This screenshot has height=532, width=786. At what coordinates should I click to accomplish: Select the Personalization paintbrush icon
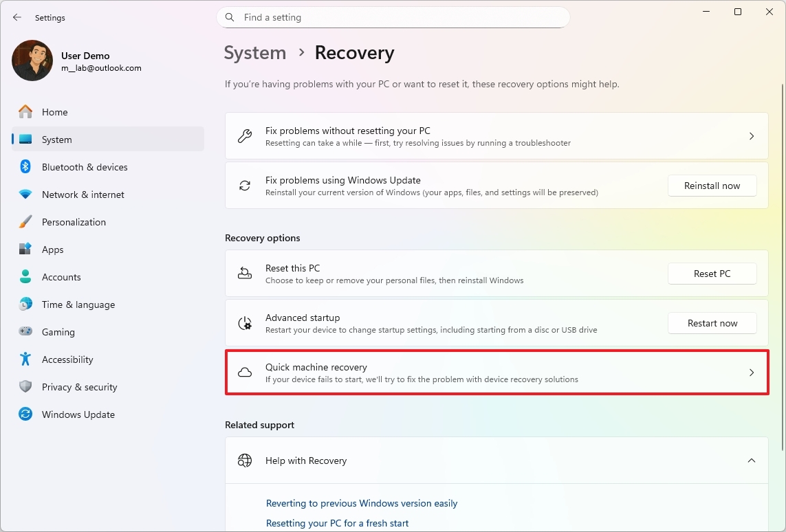coord(25,222)
